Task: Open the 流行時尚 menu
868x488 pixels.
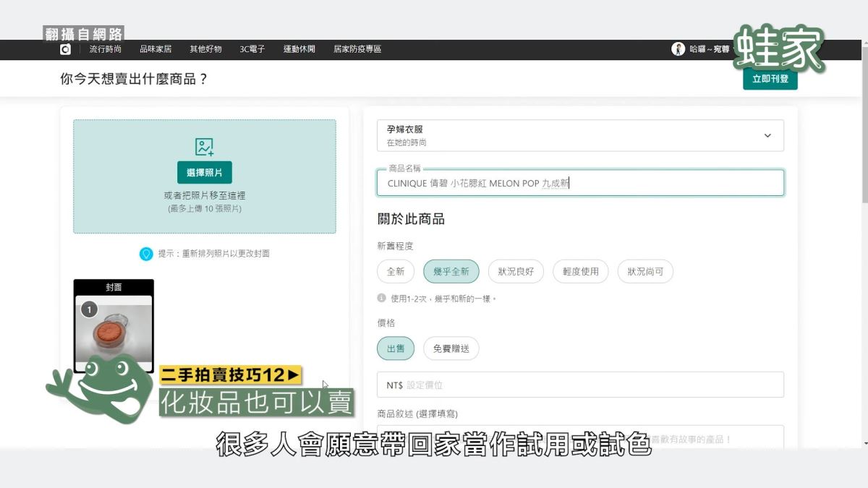Action: [106, 49]
